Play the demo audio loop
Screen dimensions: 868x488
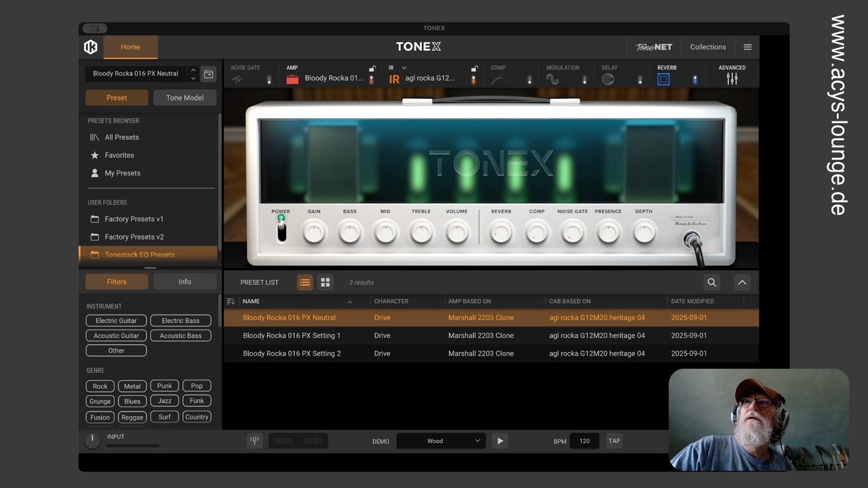click(x=500, y=441)
